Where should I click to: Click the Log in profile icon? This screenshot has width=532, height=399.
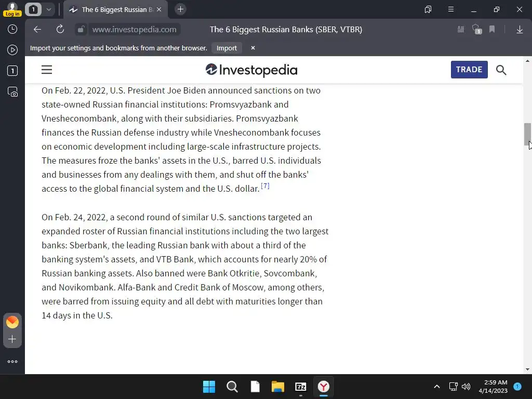click(x=12, y=9)
